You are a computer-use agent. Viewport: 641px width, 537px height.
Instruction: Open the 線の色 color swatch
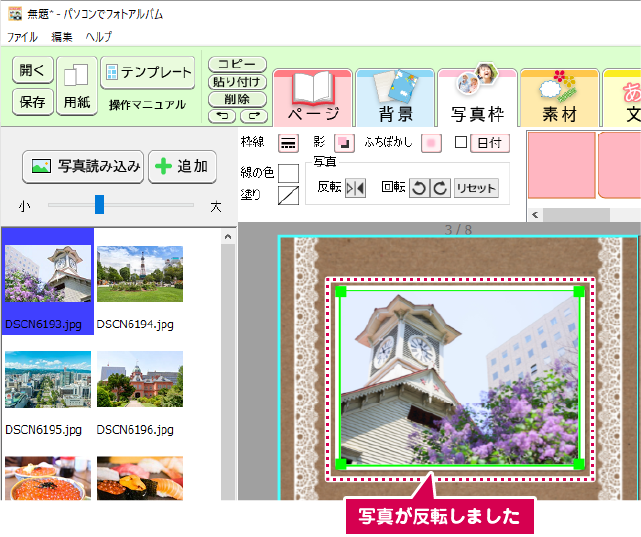click(x=288, y=173)
